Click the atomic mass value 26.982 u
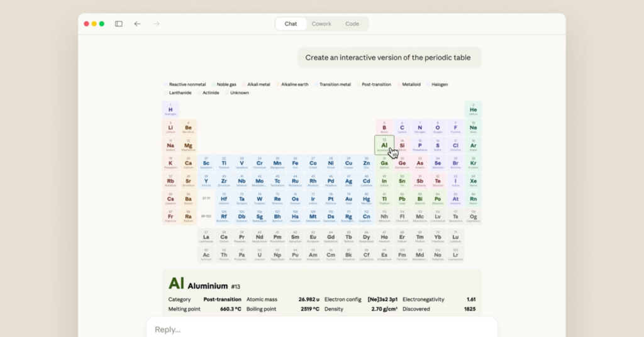 309,299
